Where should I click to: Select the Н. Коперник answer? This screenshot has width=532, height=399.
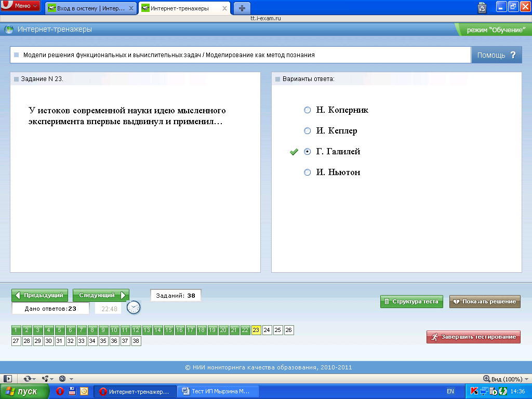(307, 110)
